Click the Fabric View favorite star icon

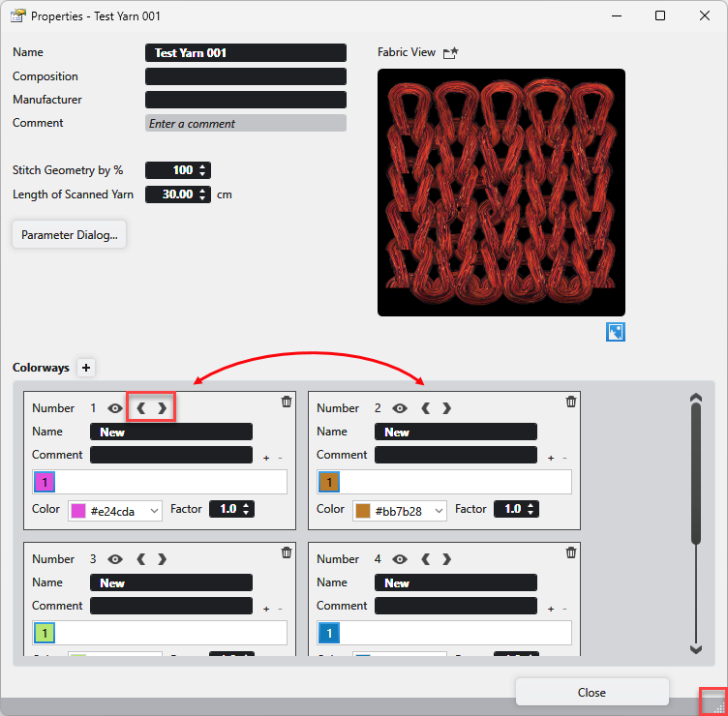(x=450, y=53)
